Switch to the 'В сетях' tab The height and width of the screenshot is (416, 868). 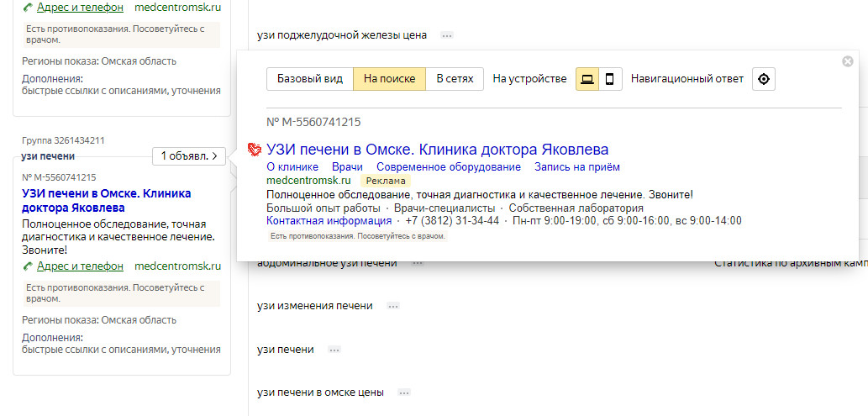coord(455,79)
